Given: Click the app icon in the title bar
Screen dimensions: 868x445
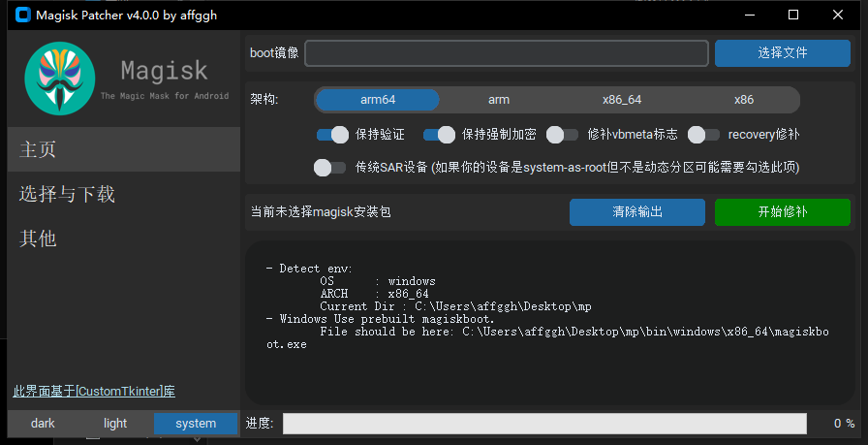Looking at the screenshot, I should (x=22, y=16).
